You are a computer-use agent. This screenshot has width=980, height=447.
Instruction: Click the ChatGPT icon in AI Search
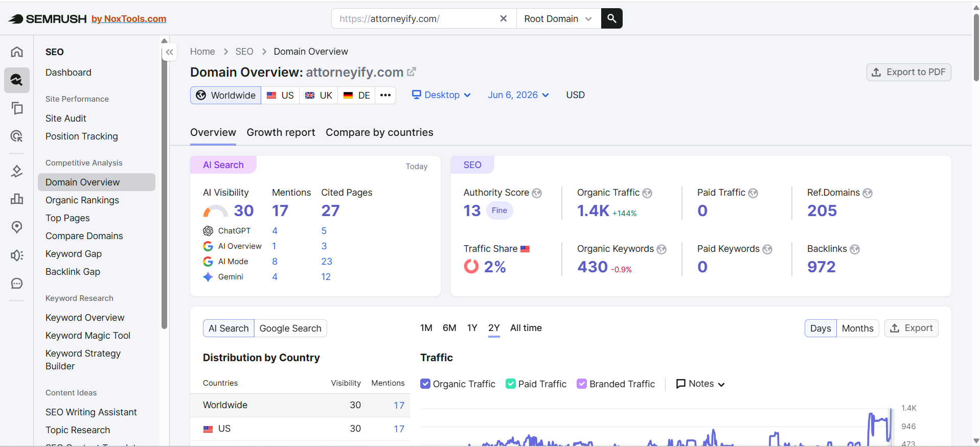click(x=208, y=231)
